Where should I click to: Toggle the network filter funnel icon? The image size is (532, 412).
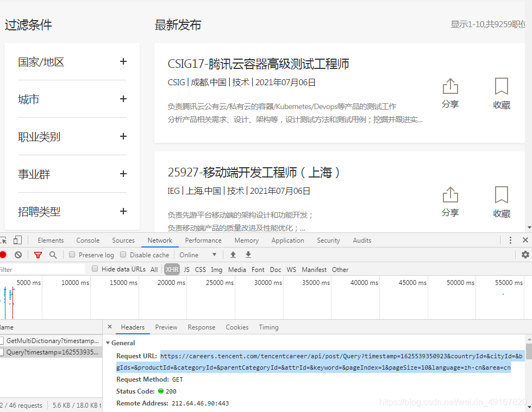point(38,255)
